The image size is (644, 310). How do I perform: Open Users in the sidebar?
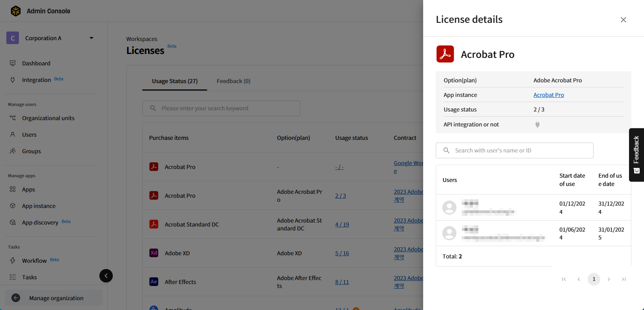(x=29, y=135)
